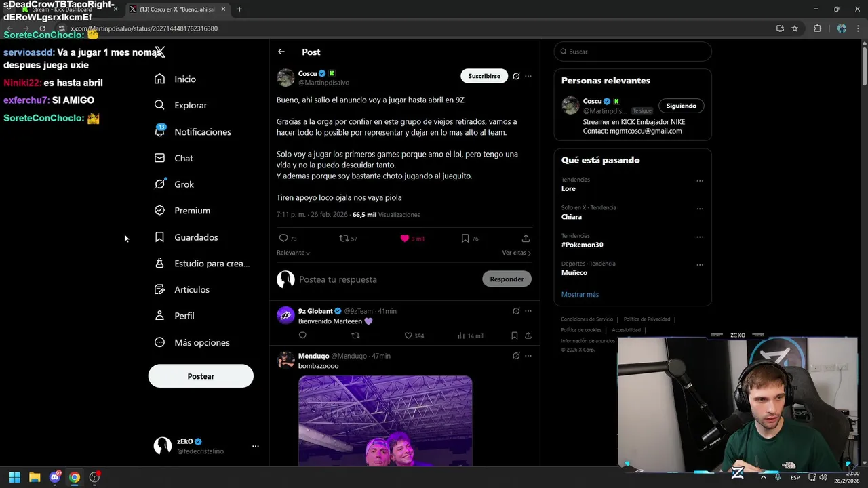Open Menduqo's attached photo
868x488 pixels.
[x=385, y=421]
